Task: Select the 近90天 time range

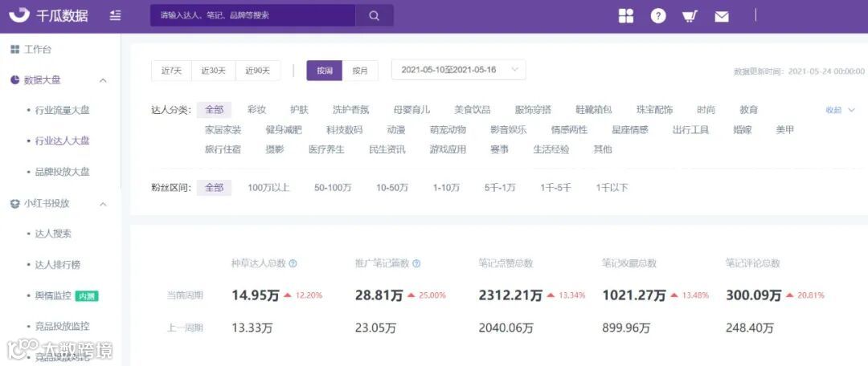Action: (x=258, y=71)
